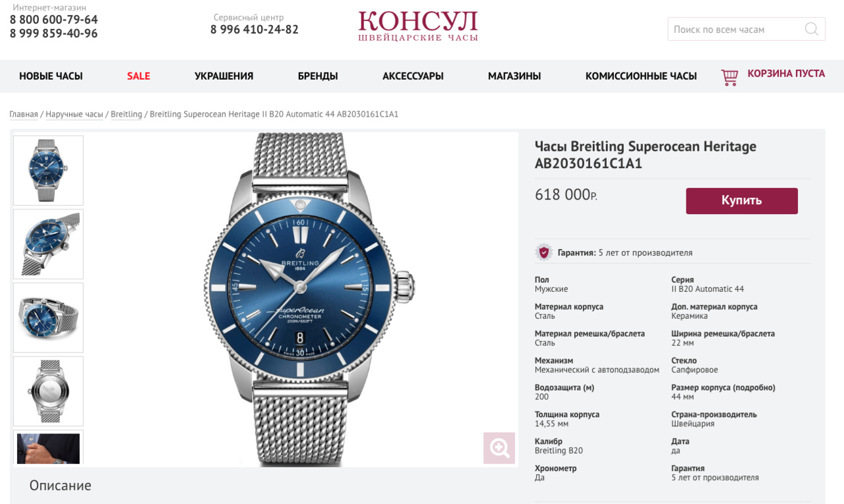Select the case back thumbnail

[49, 391]
